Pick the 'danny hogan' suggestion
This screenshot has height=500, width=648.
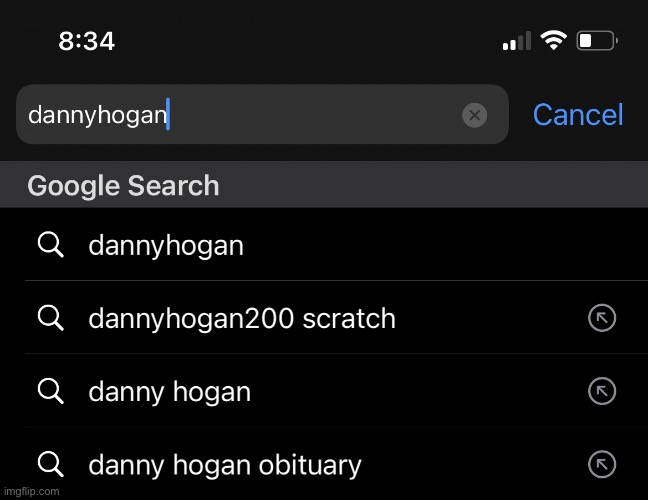tap(170, 391)
